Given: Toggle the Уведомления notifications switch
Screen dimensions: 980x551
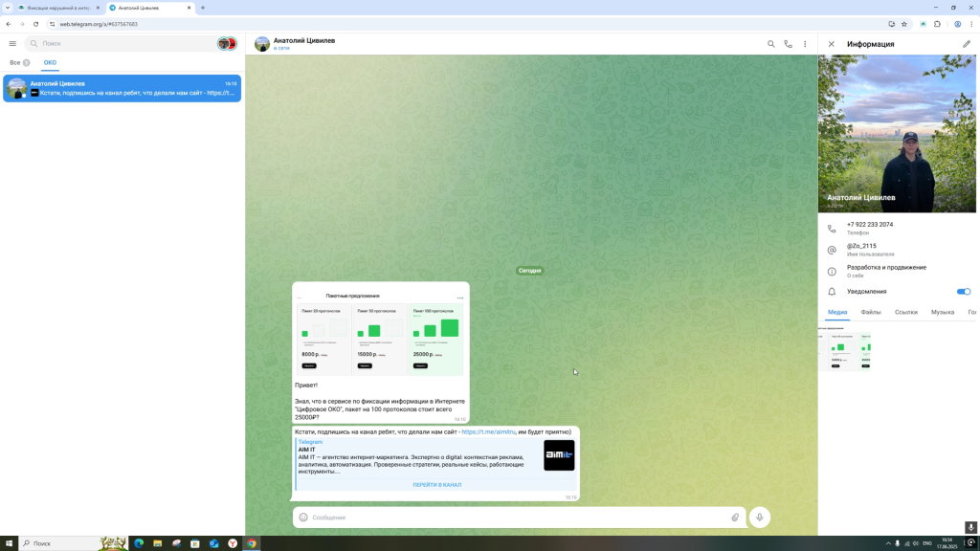Looking at the screenshot, I should point(963,292).
